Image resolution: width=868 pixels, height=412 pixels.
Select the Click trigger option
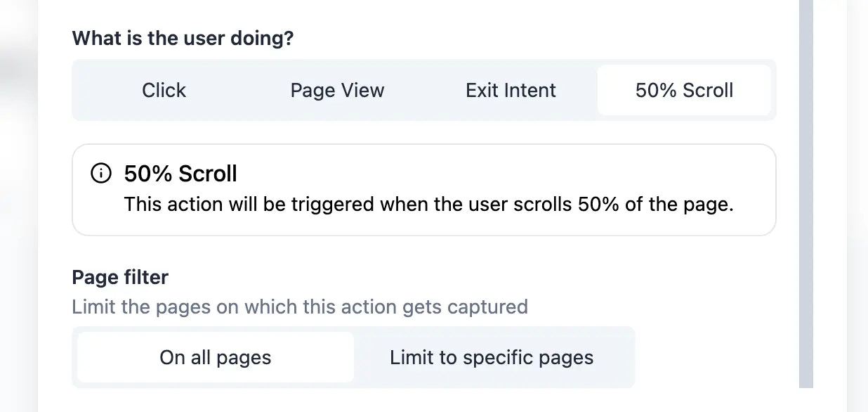(164, 90)
